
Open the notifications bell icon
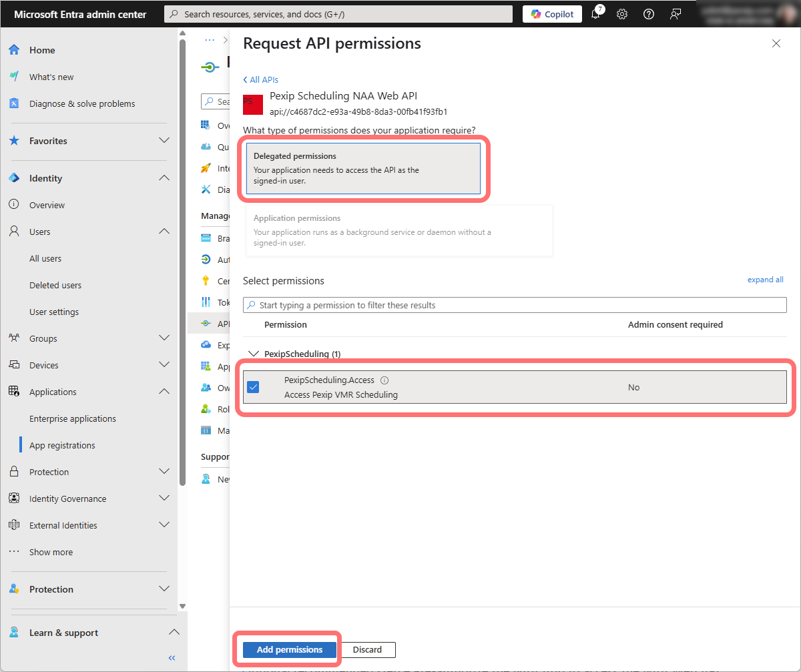[x=595, y=14]
